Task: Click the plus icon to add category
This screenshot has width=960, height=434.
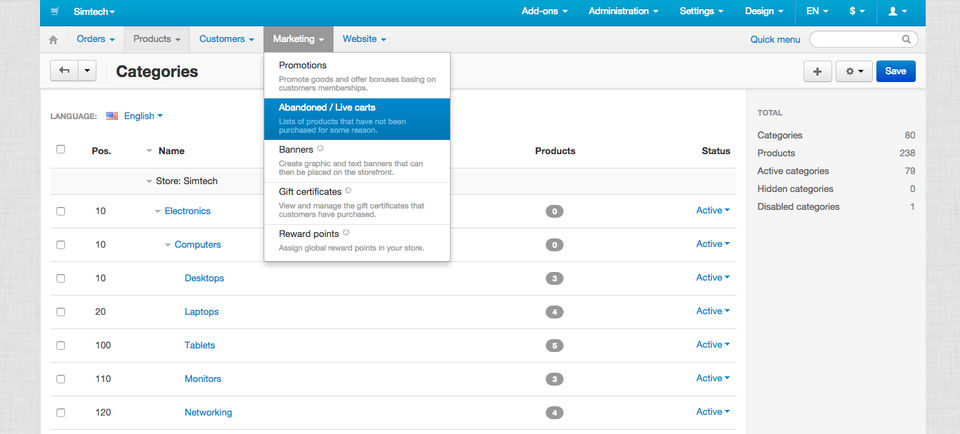Action: [817, 71]
